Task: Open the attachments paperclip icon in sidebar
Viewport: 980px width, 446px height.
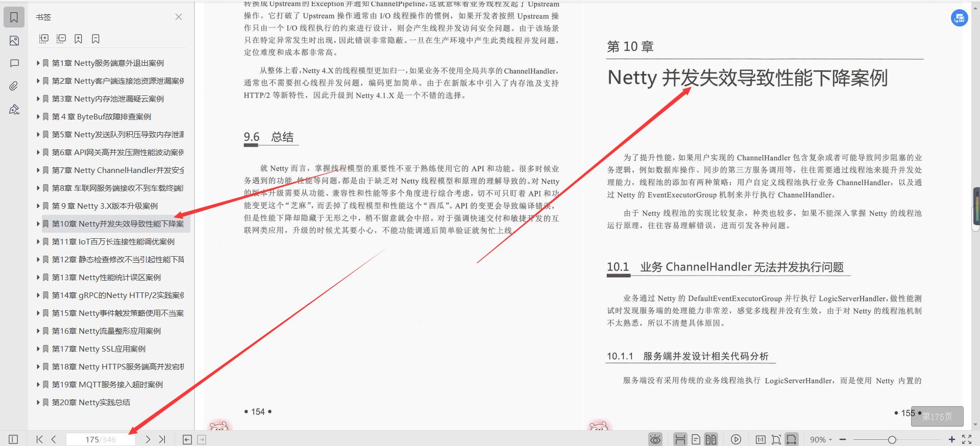Action: point(14,86)
